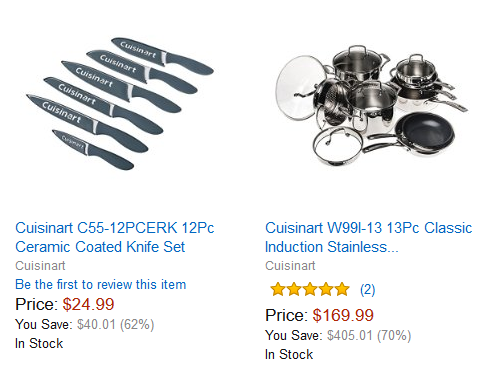Click Be the first to review this item
This screenshot has height=373, width=492.
tap(101, 284)
